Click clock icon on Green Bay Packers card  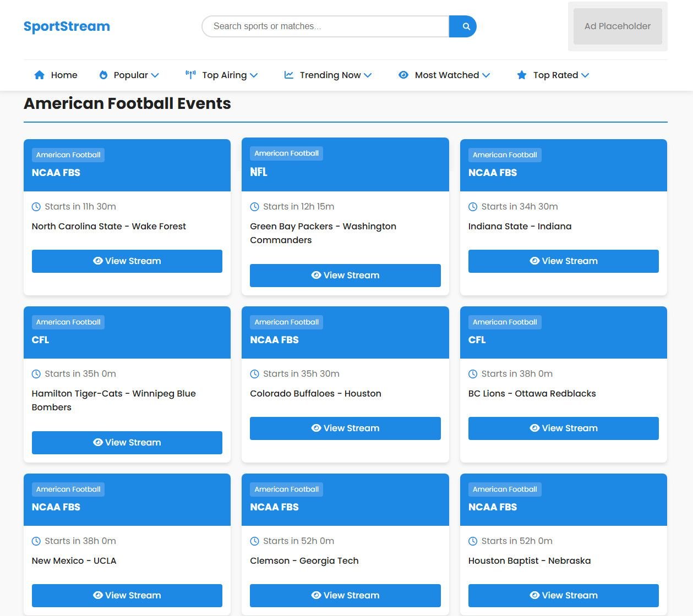tap(255, 207)
